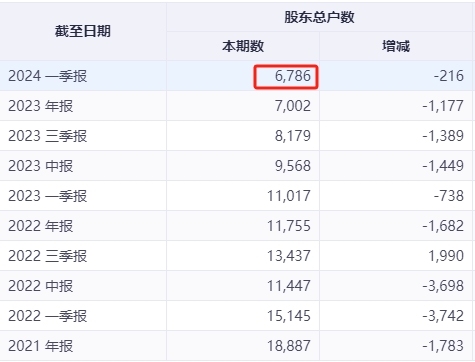Click the 截至日期 column header
This screenshot has width=475, height=362.
tap(83, 31)
